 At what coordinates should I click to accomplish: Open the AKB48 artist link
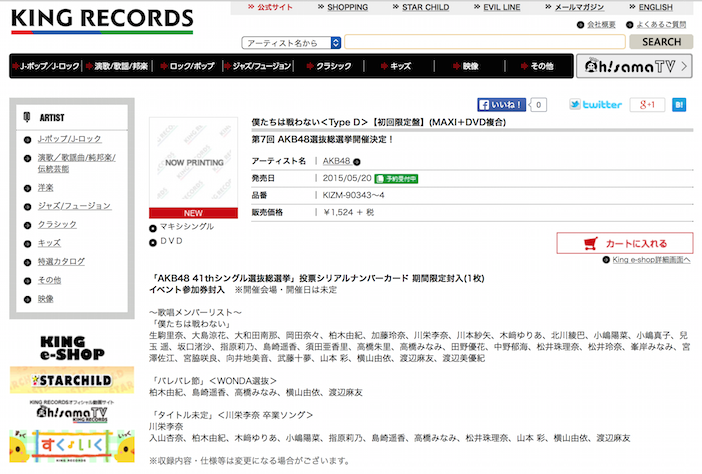[x=336, y=161]
